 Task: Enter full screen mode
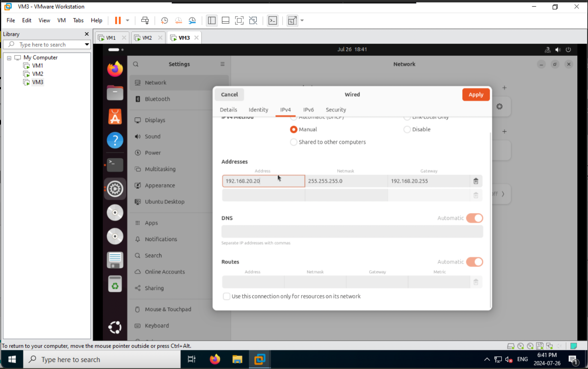tap(239, 20)
